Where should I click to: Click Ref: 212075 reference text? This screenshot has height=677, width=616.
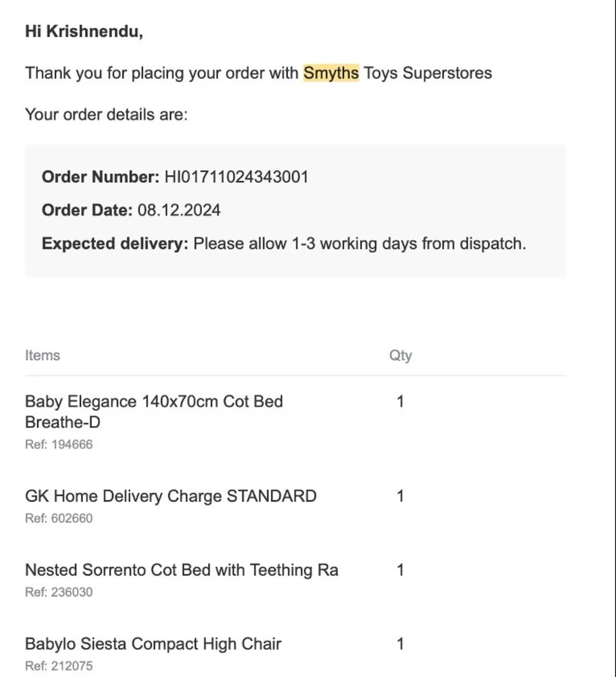coord(59,666)
